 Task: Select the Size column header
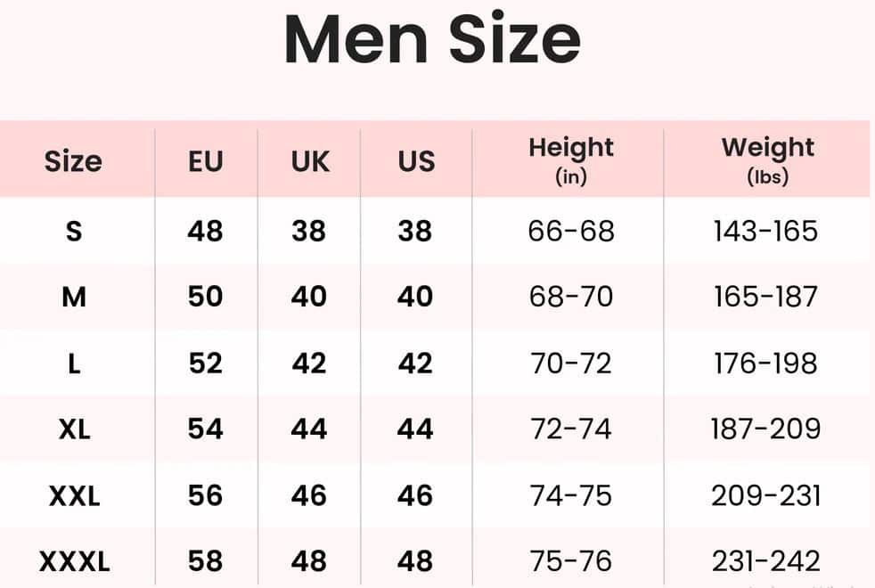[73, 161]
